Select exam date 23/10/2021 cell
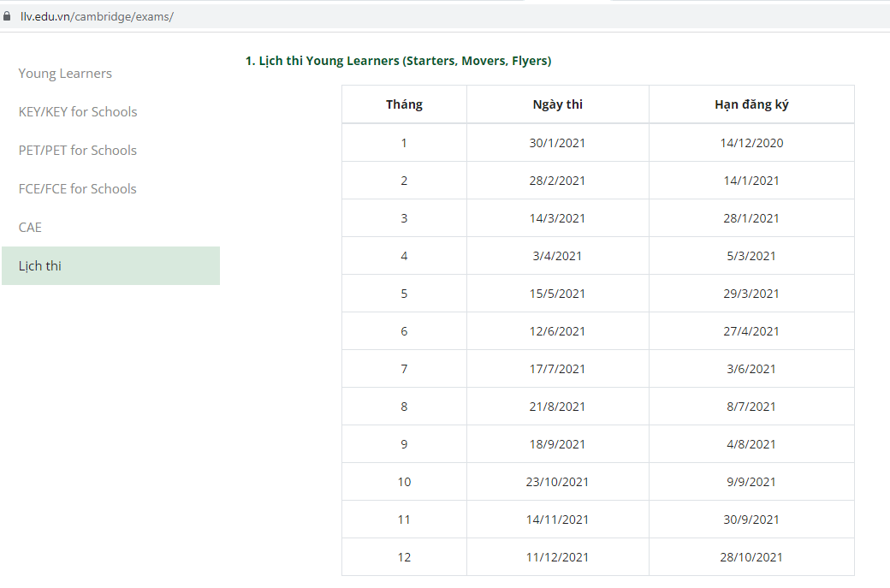890x588 pixels. click(x=557, y=482)
